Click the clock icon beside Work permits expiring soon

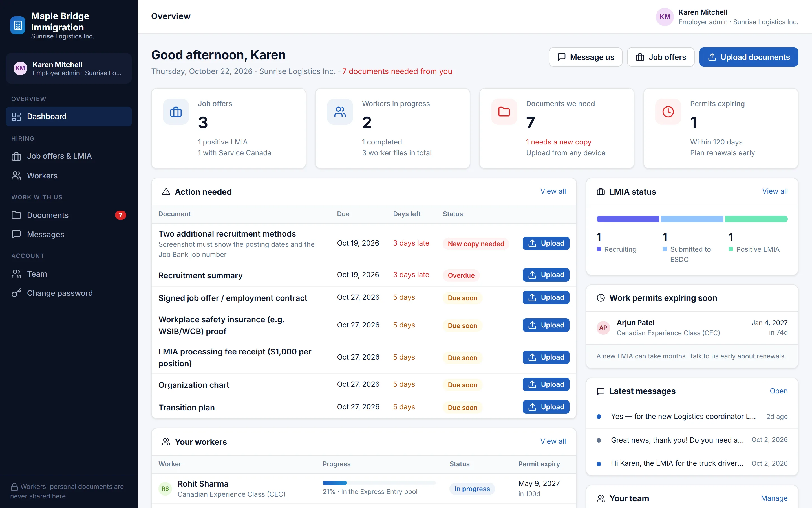point(601,298)
